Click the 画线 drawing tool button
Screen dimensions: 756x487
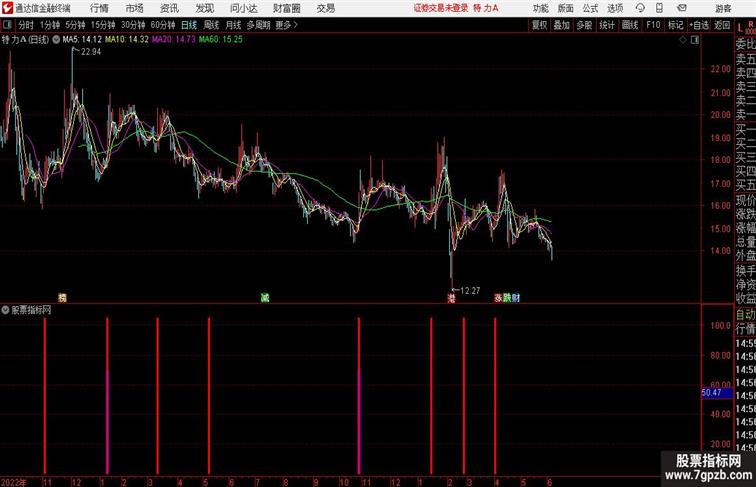[630, 25]
